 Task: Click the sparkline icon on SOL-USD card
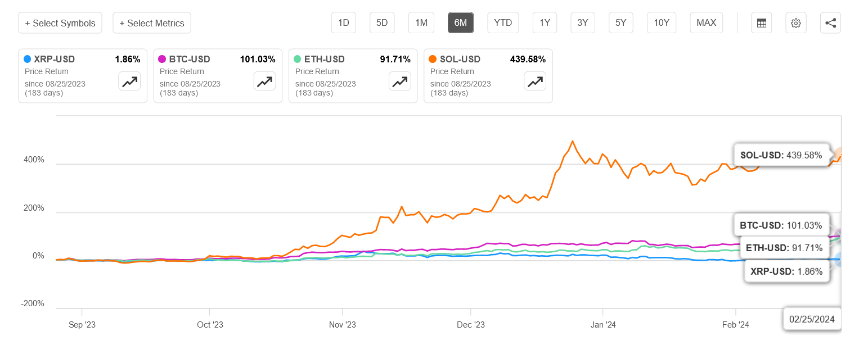[535, 81]
